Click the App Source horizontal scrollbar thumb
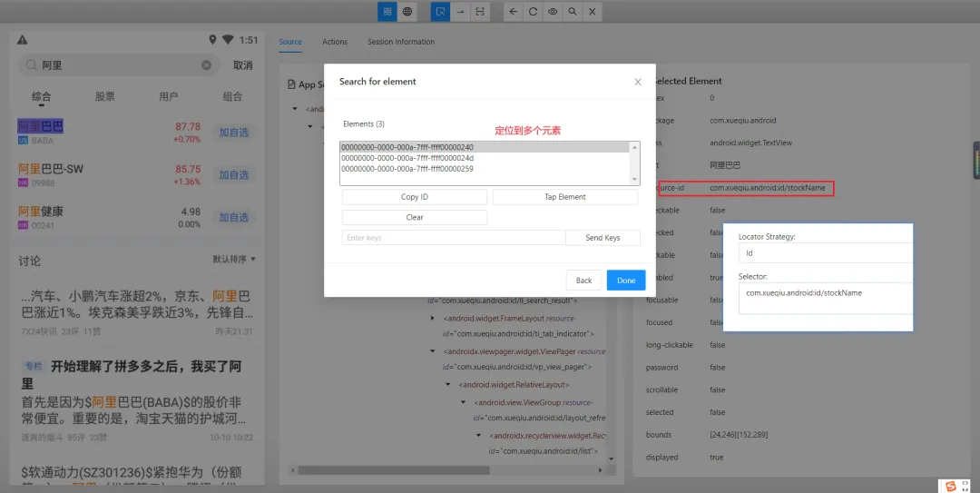The width and height of the screenshot is (980, 493). tap(394, 470)
